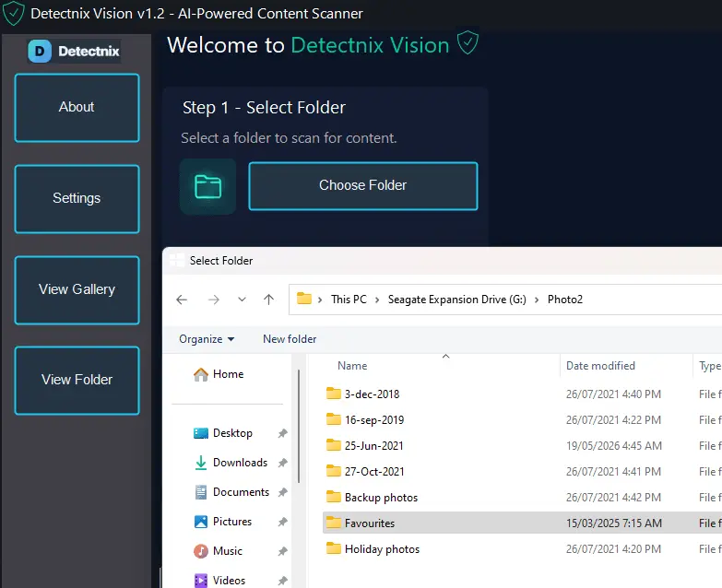Expand the chevron after This PC in path

tap(377, 300)
